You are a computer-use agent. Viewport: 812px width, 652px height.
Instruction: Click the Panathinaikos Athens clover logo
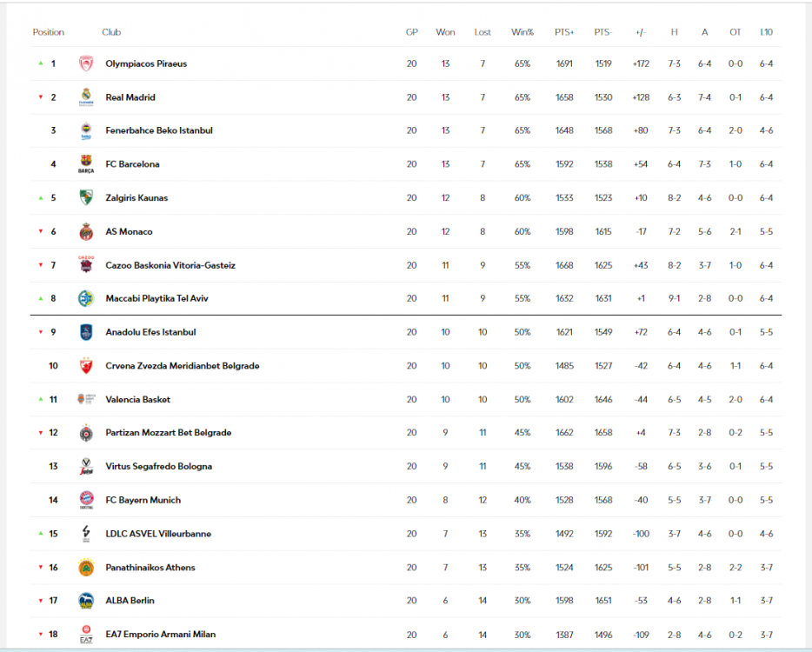point(86,568)
